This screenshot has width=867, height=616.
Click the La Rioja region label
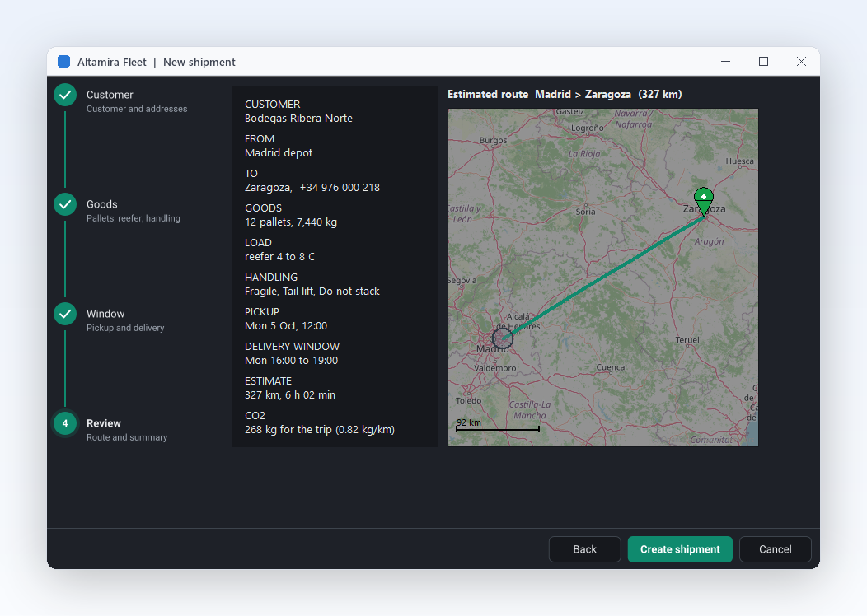click(583, 153)
